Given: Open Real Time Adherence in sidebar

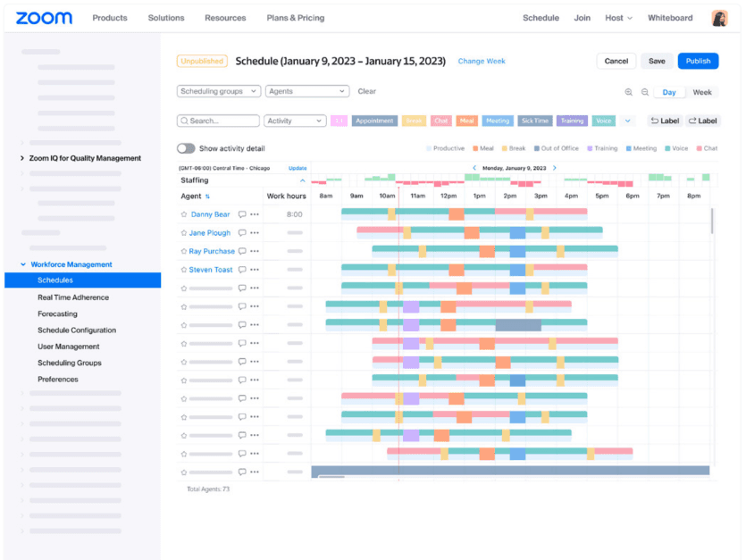Looking at the screenshot, I should click(73, 297).
